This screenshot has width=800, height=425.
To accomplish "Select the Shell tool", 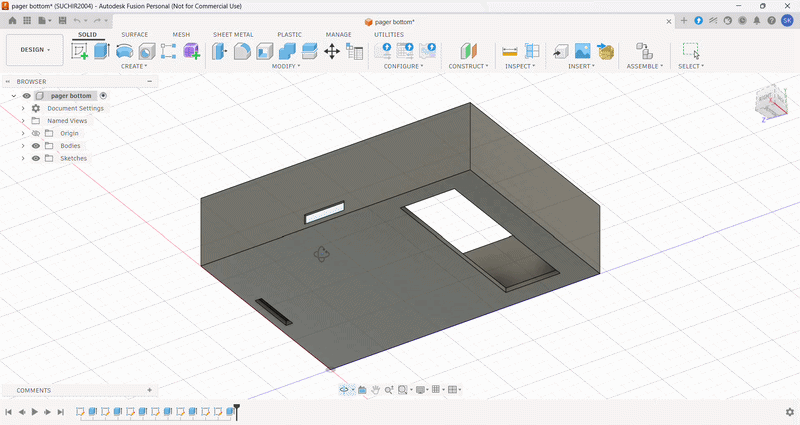I will (x=265, y=51).
